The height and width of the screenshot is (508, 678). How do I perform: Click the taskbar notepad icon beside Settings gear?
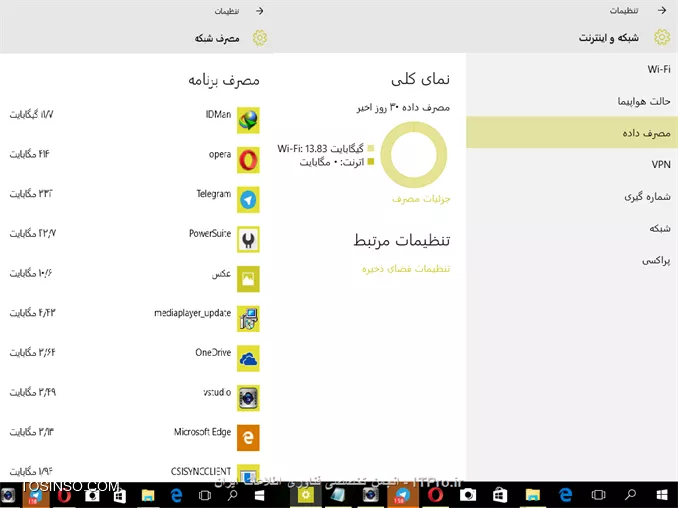(x=338, y=495)
